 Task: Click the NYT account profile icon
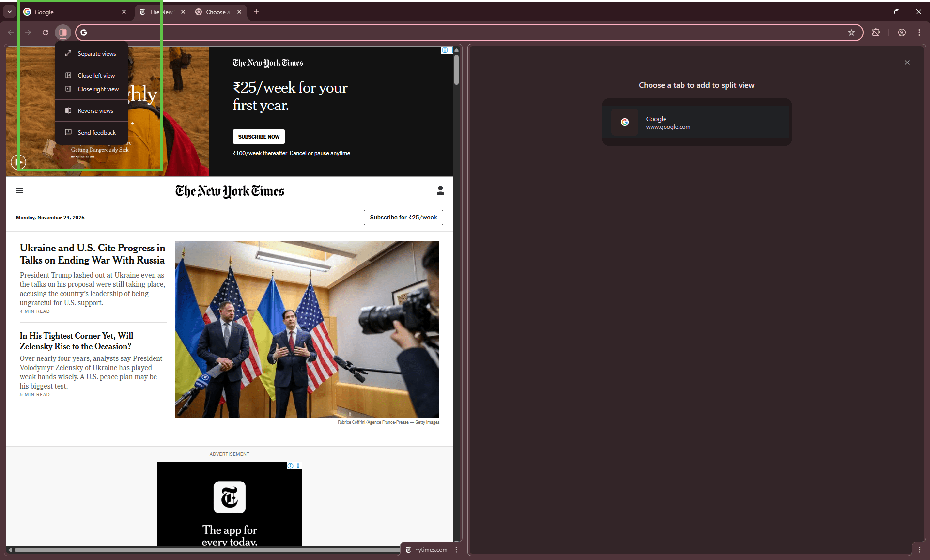point(440,190)
